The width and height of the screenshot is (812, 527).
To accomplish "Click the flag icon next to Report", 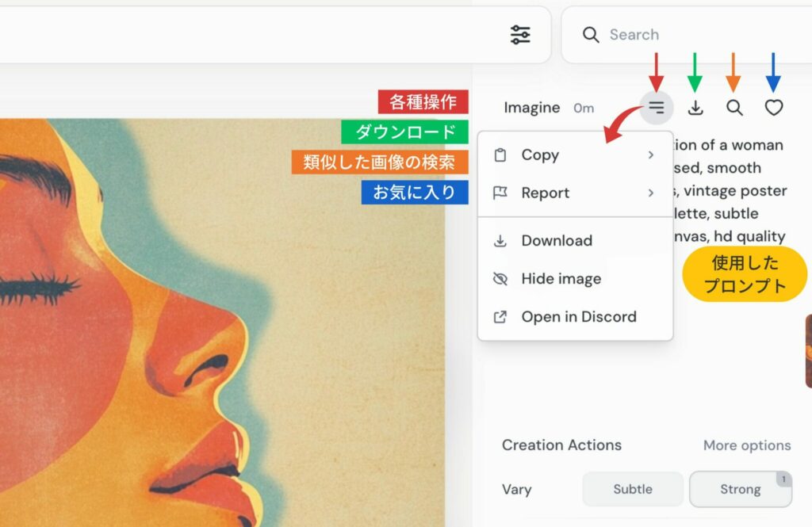I will [x=500, y=193].
